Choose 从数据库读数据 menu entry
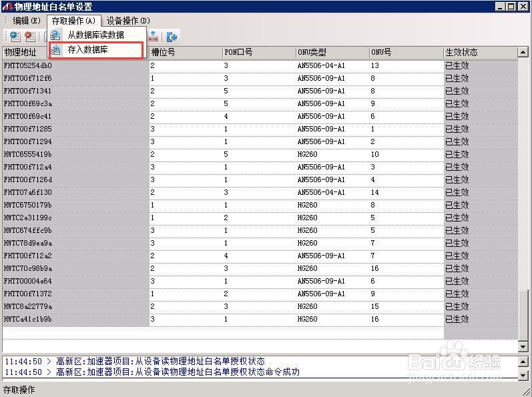The width and height of the screenshot is (532, 397). pyautogui.click(x=95, y=35)
